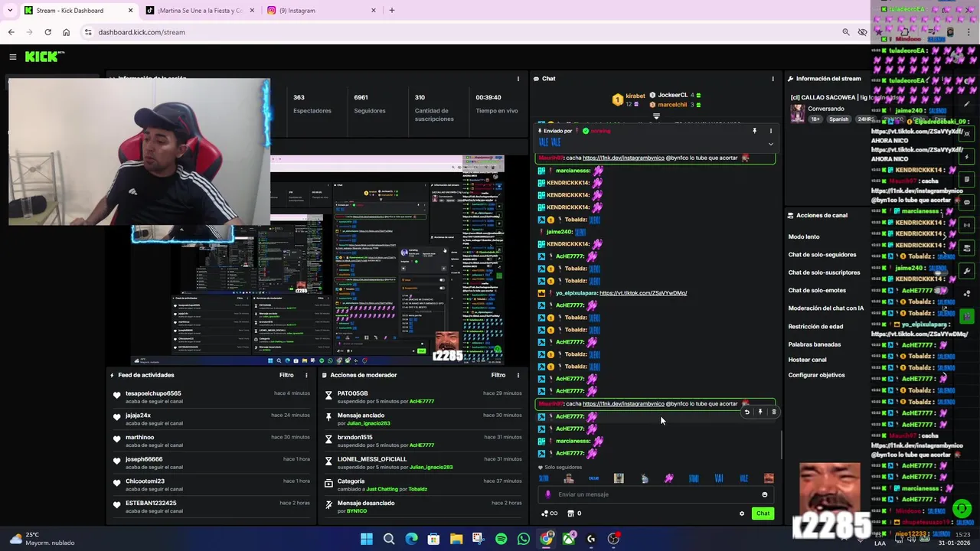Open the Acciones de moderador three-dot menu
The image size is (980, 551).
tap(518, 375)
